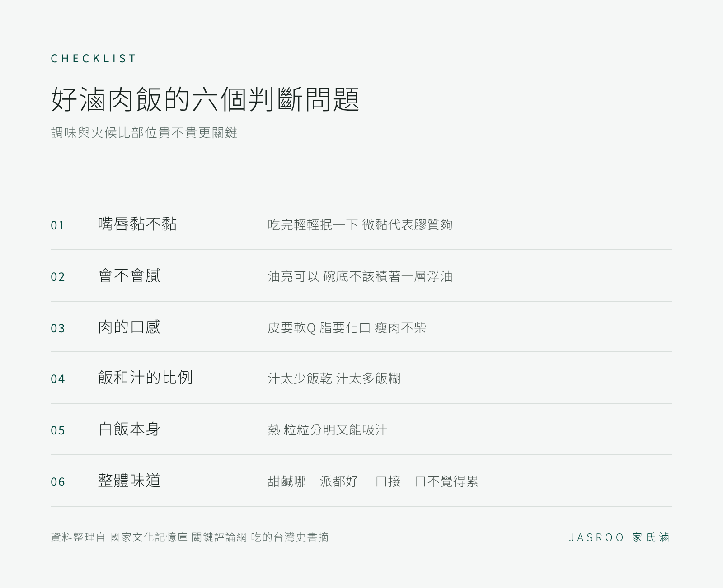Click description 熱 粒粒分明又能吸汁
Viewport: 723px width, 588px height.
[x=328, y=429]
